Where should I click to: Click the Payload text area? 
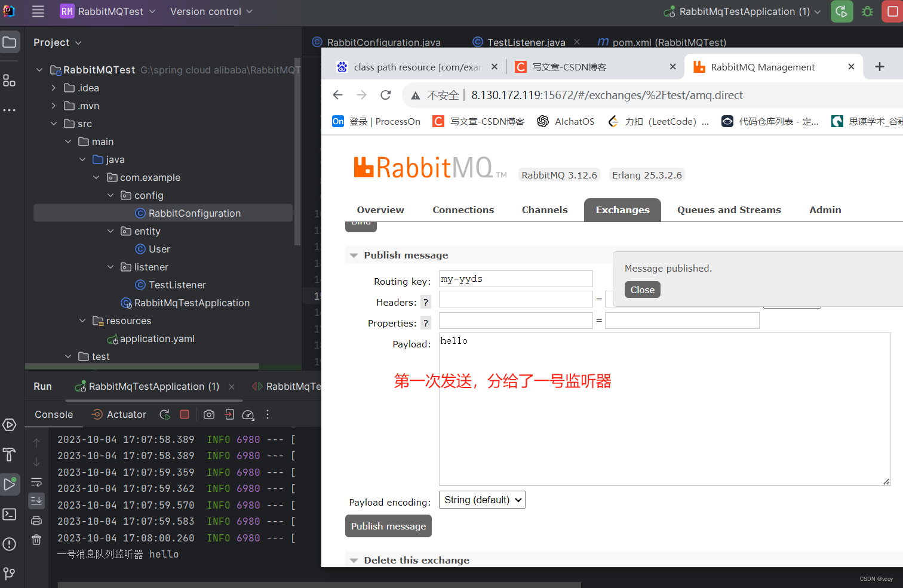tap(665, 410)
